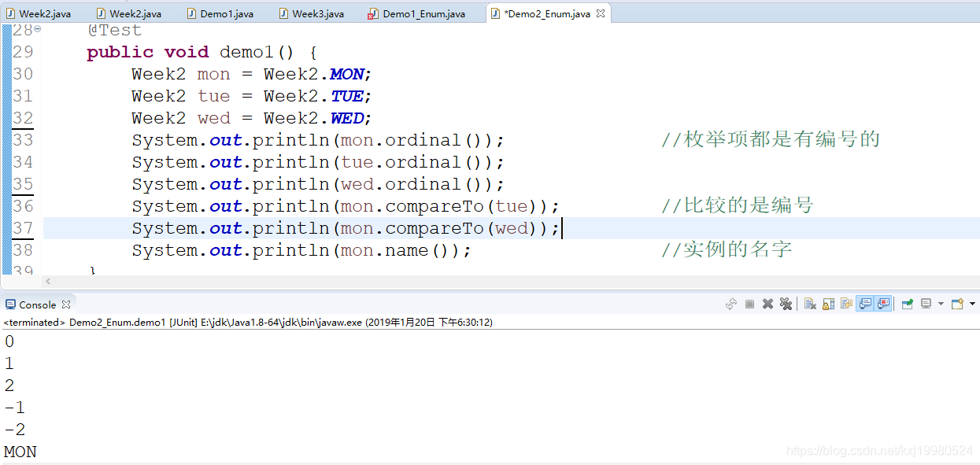Click the editor horizontal scrollbar left arrow

(48, 281)
